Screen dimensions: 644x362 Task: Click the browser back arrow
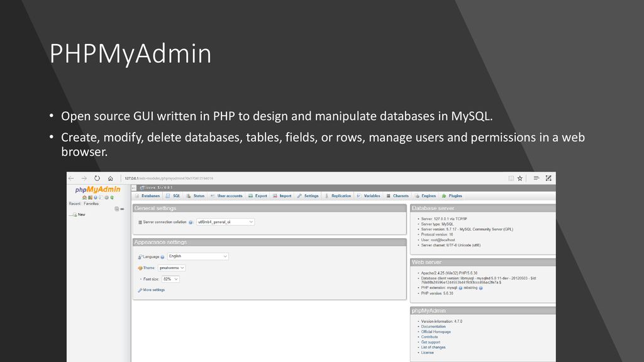[71, 178]
